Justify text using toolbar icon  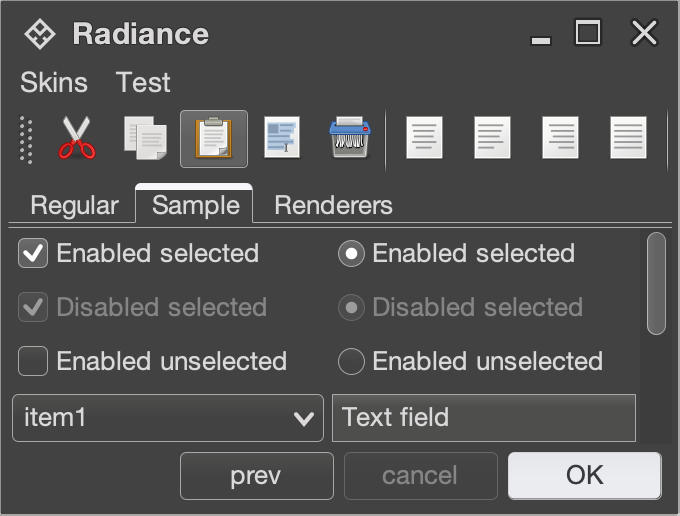[x=628, y=138]
